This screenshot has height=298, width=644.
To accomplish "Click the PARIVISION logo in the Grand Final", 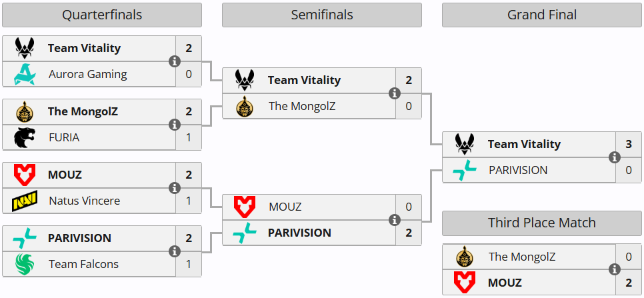I will (x=465, y=170).
